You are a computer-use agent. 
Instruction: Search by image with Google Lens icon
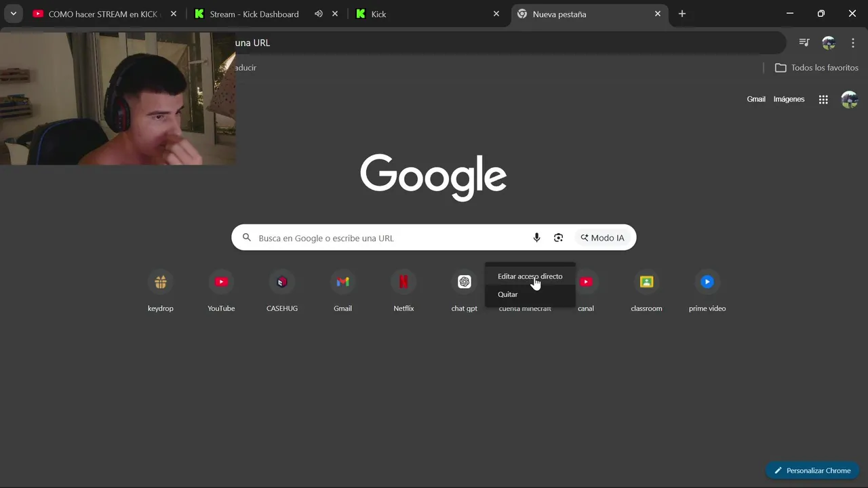pyautogui.click(x=558, y=237)
